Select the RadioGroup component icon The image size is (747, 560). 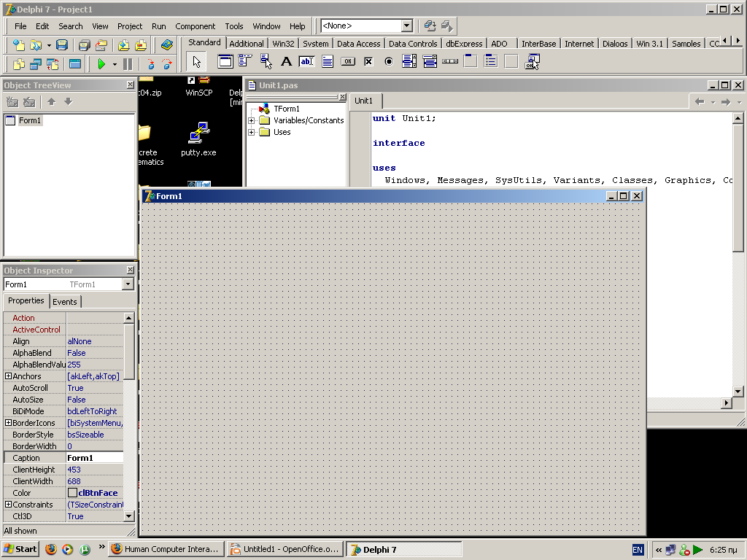point(491,61)
